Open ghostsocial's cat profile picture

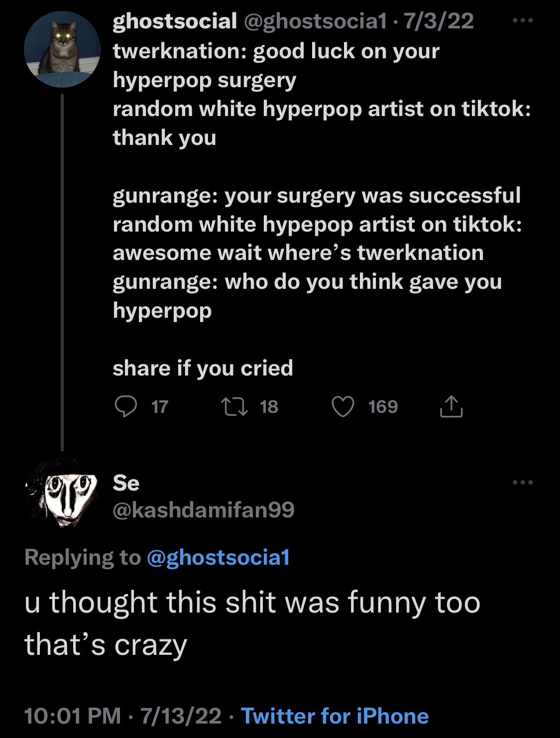[62, 49]
